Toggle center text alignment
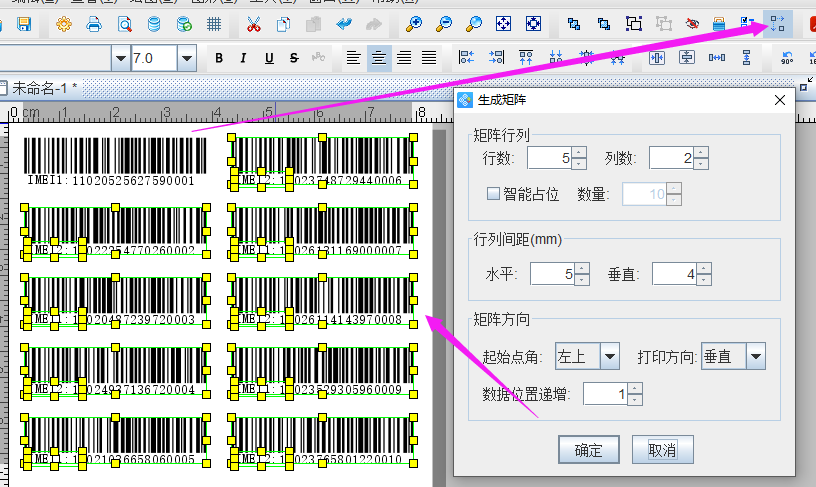 click(379, 59)
